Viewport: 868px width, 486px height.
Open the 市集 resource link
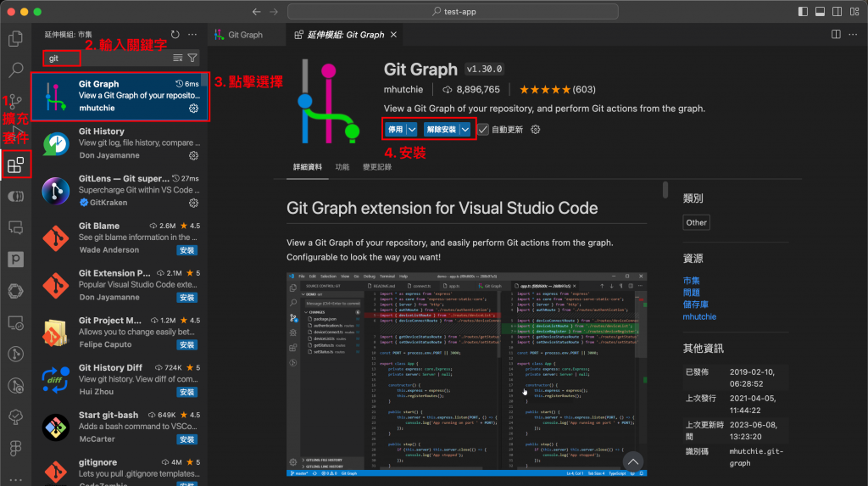(691, 281)
